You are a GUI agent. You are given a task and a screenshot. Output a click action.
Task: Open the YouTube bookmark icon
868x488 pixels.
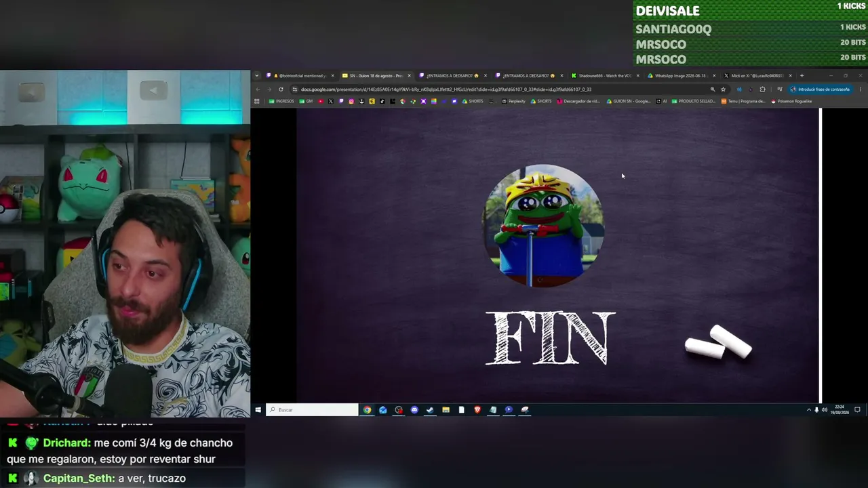[x=320, y=101]
